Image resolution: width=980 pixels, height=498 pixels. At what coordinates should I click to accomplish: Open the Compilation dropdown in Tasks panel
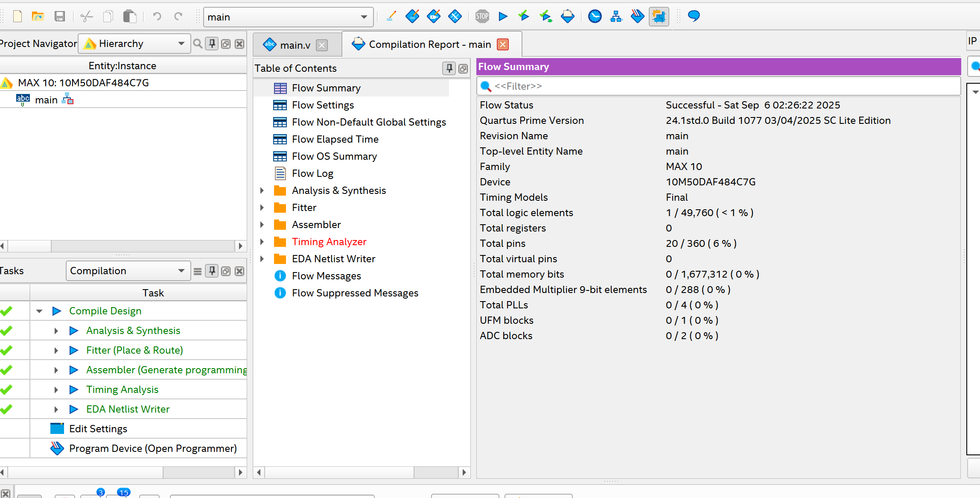pos(128,271)
